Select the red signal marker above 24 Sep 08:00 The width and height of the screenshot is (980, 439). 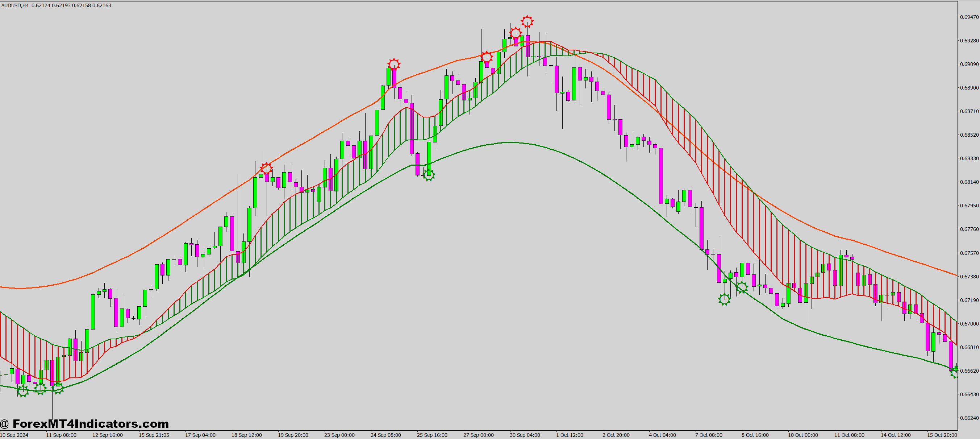pos(394,64)
